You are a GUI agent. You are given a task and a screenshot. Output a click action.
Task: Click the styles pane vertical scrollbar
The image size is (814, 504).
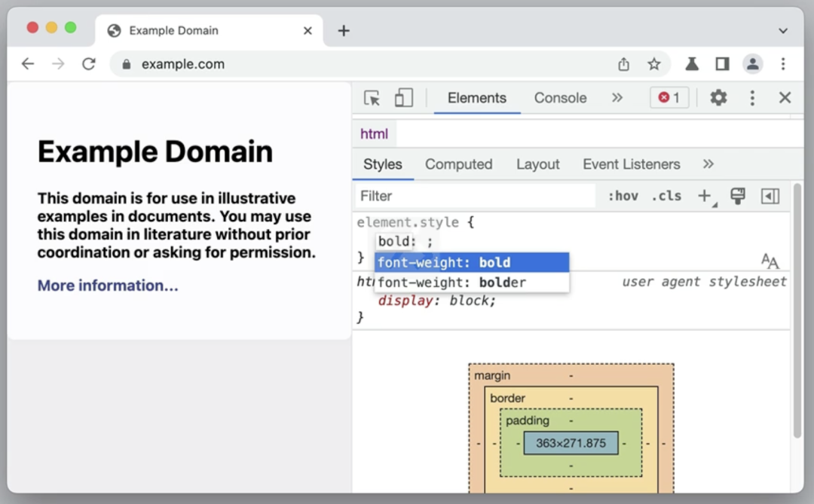coord(797,310)
